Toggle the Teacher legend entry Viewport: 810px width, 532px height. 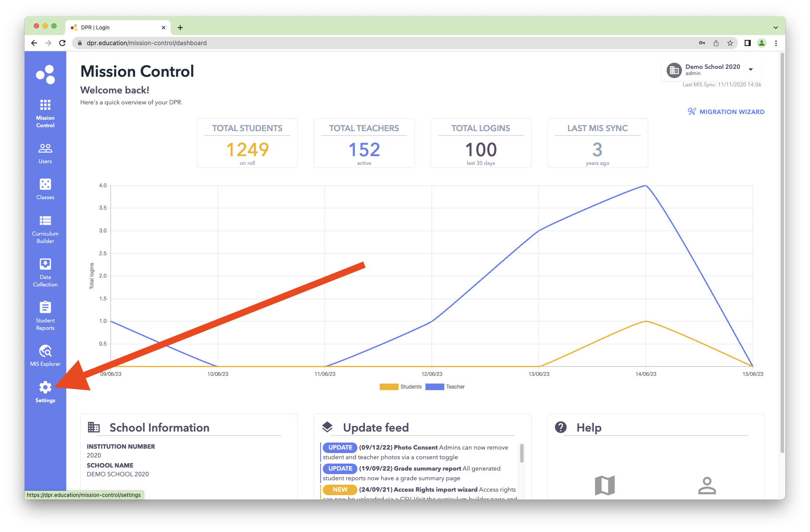[455, 386]
